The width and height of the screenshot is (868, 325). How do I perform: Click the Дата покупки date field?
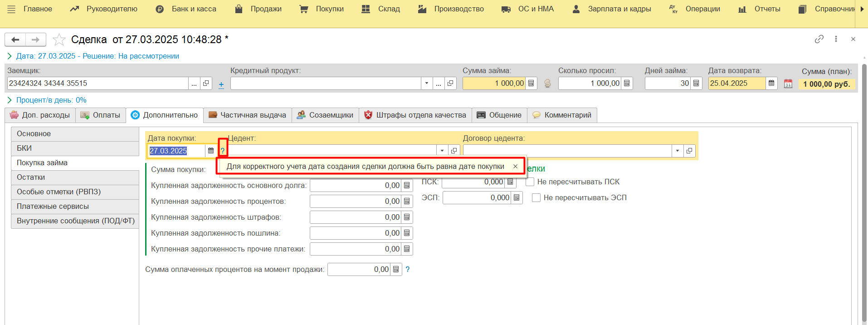[x=176, y=151]
